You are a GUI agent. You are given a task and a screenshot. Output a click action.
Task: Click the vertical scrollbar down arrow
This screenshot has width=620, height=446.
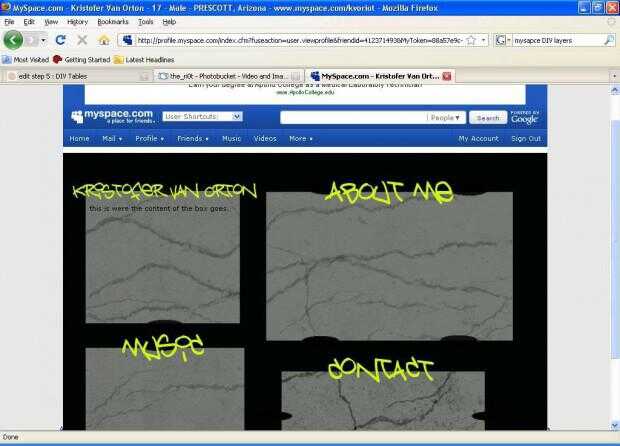614,425
